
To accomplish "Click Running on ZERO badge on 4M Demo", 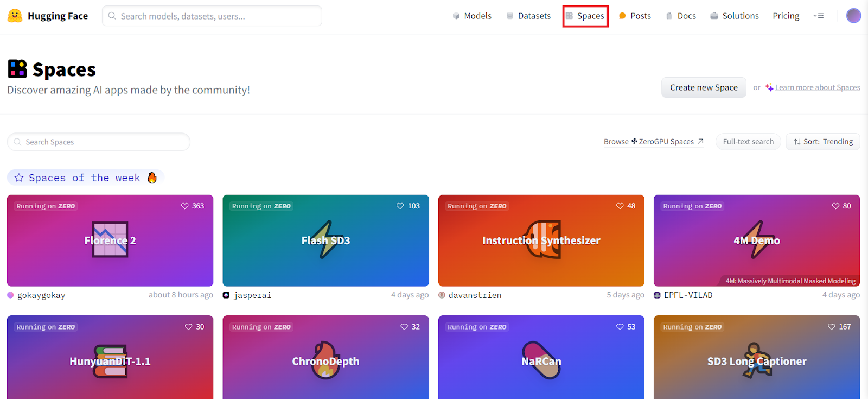I will point(692,206).
